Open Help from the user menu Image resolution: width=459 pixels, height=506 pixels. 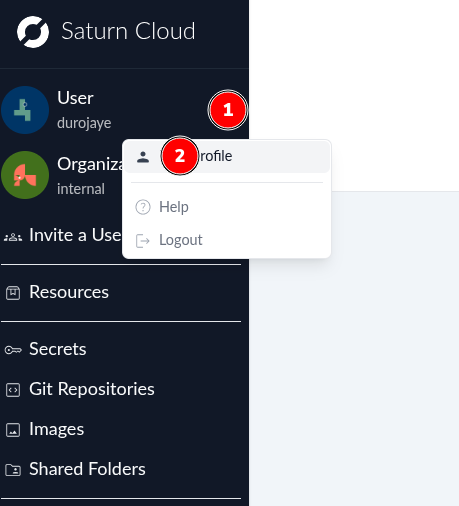tap(174, 207)
